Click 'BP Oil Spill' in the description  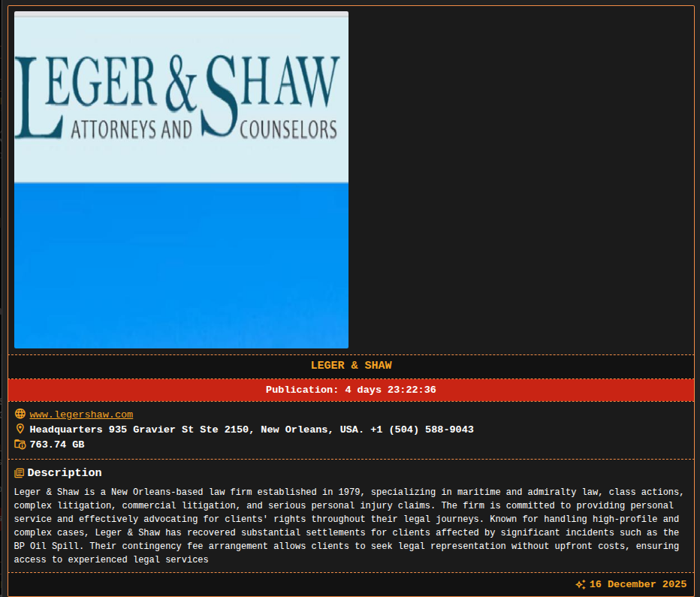47,532
